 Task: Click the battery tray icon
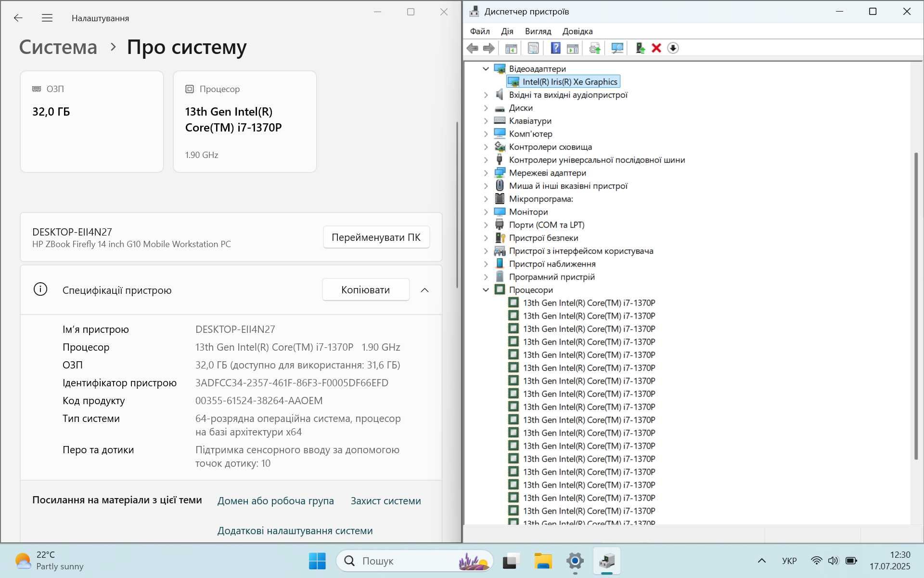851,561
